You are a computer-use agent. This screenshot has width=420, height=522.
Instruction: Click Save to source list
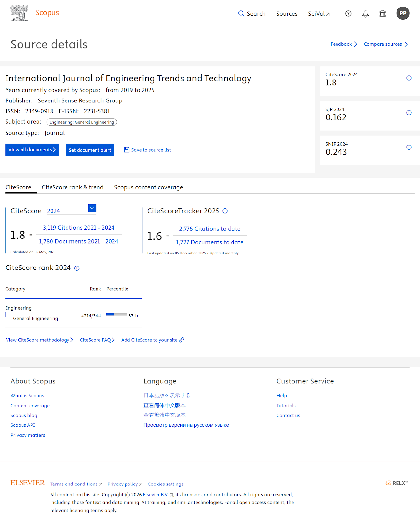(147, 150)
